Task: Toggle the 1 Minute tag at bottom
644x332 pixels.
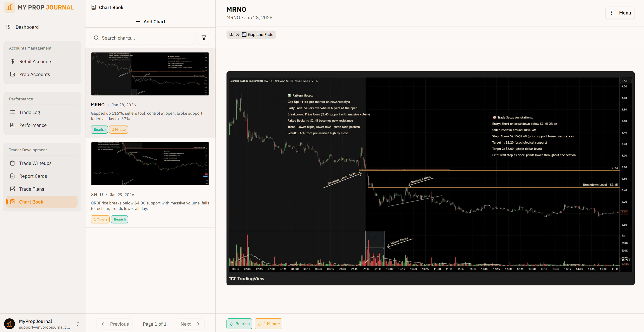Action: [268, 324]
